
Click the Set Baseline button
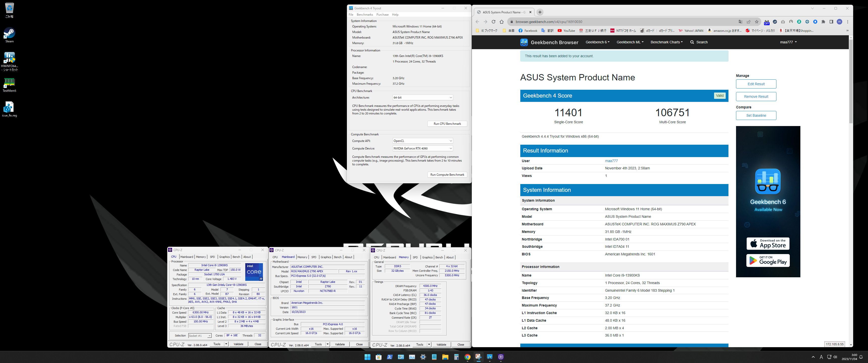(756, 115)
